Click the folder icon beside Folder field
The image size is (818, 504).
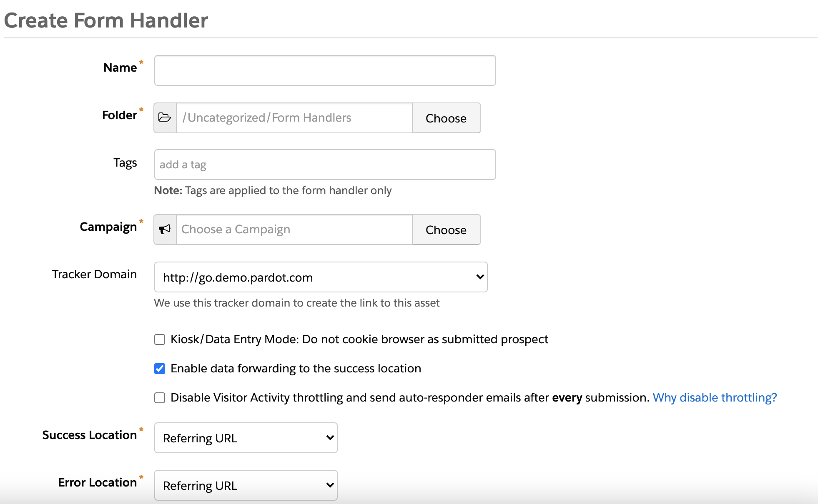point(165,118)
